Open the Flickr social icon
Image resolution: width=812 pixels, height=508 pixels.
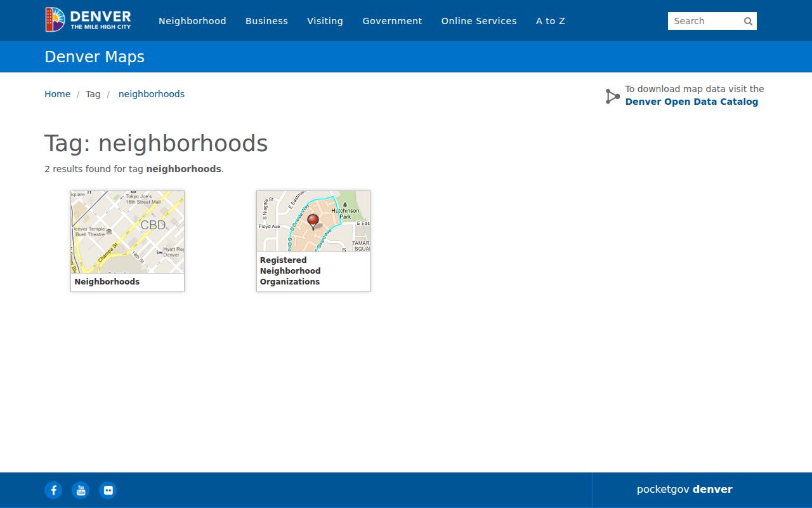[108, 490]
